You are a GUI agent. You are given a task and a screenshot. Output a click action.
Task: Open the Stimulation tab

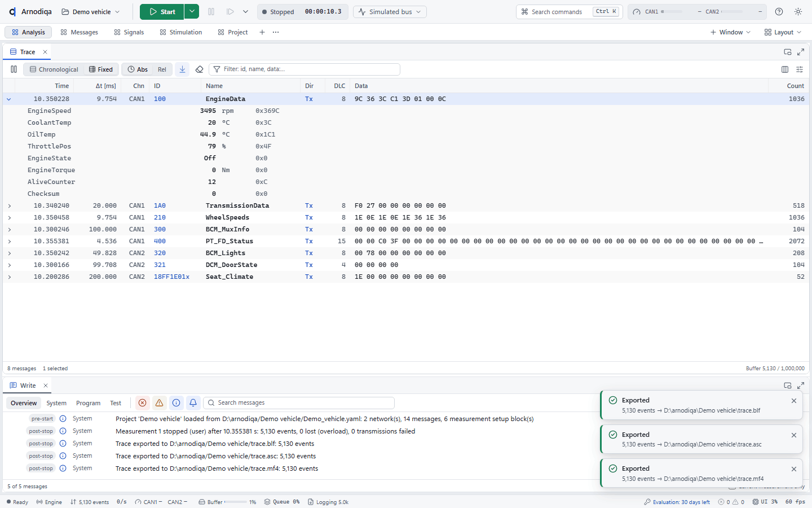(x=181, y=32)
